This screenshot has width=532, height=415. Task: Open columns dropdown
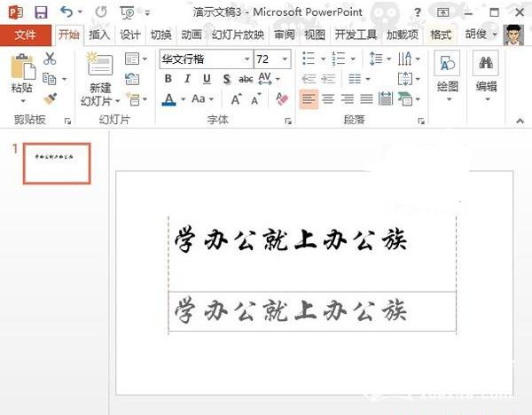coord(359,79)
